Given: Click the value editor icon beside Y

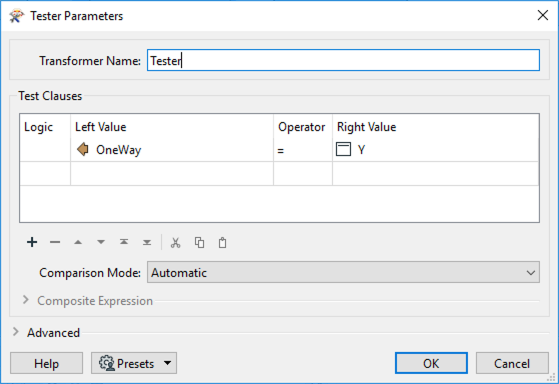Looking at the screenshot, I should (343, 149).
